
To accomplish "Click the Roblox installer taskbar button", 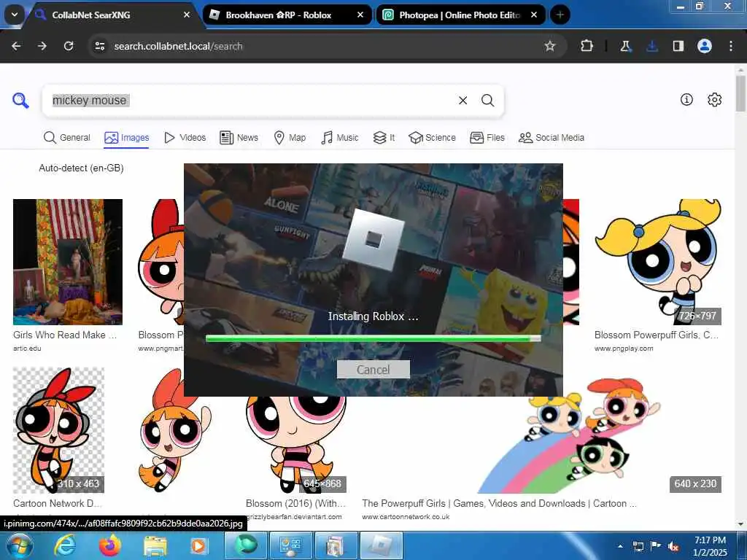I will 381,545.
